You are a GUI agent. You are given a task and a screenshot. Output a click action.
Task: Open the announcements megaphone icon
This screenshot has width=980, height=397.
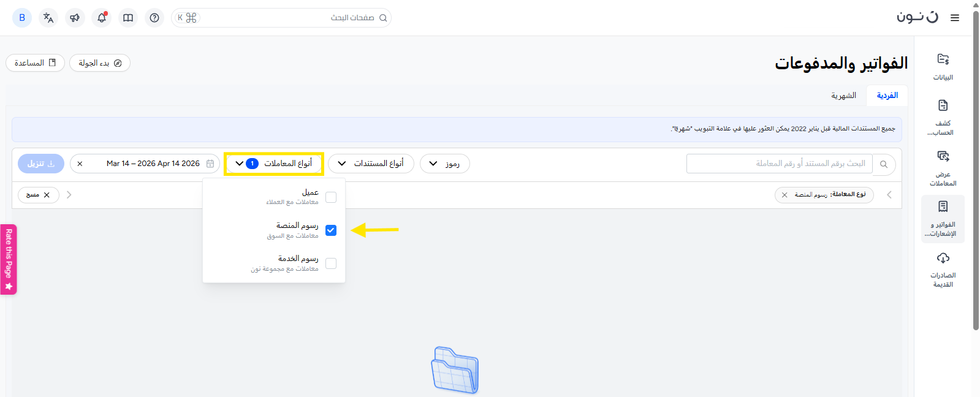click(75, 18)
